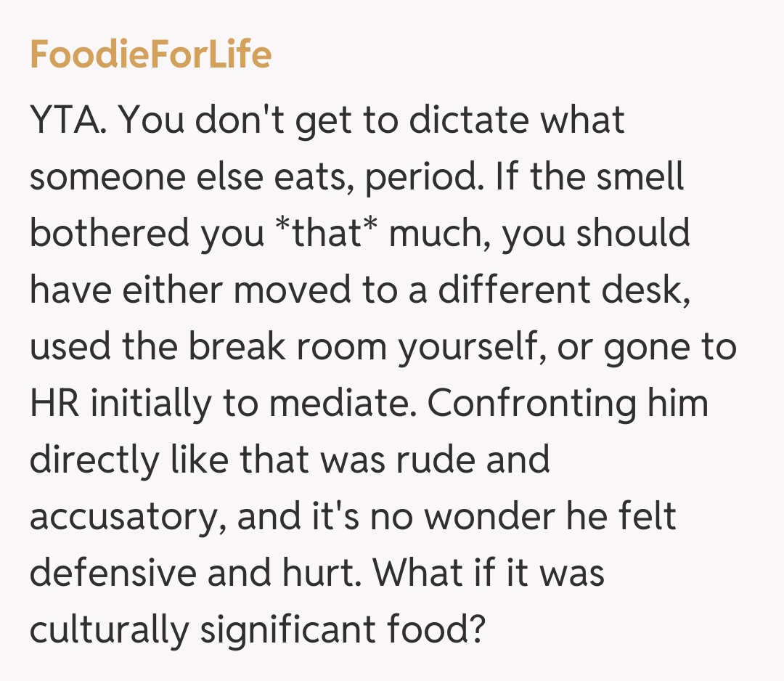
Task: Open the FoodieForLife user profile
Action: 150,55
